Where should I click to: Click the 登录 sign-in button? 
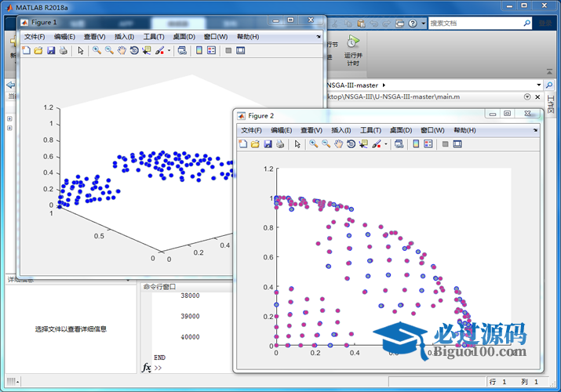[x=545, y=24]
